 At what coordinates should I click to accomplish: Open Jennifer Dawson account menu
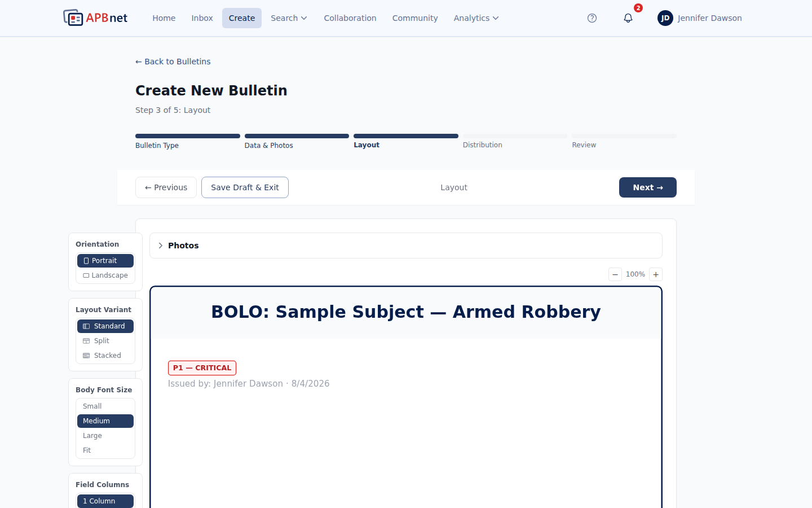(700, 18)
